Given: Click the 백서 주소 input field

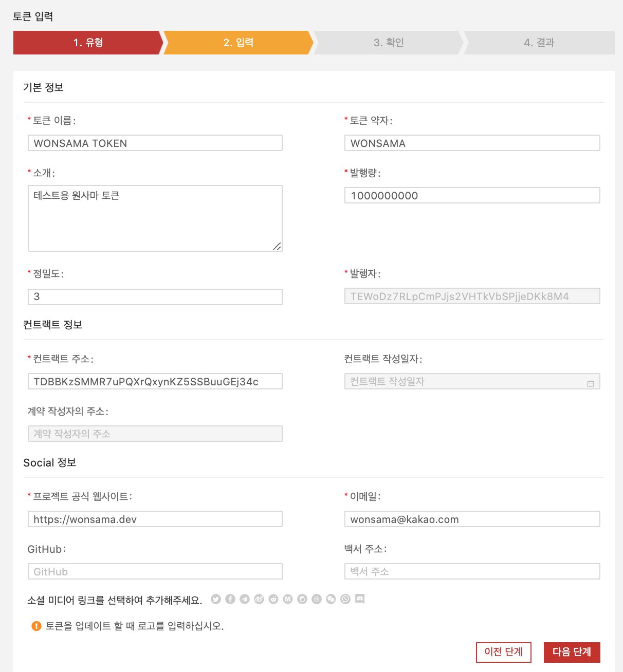Looking at the screenshot, I should click(472, 572).
